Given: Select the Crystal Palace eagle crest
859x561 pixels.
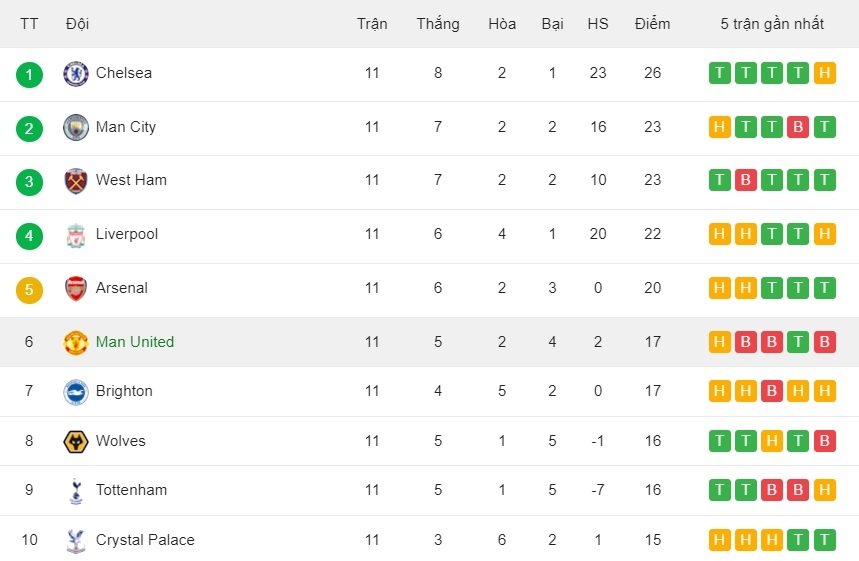Looking at the screenshot, I should click(76, 541).
